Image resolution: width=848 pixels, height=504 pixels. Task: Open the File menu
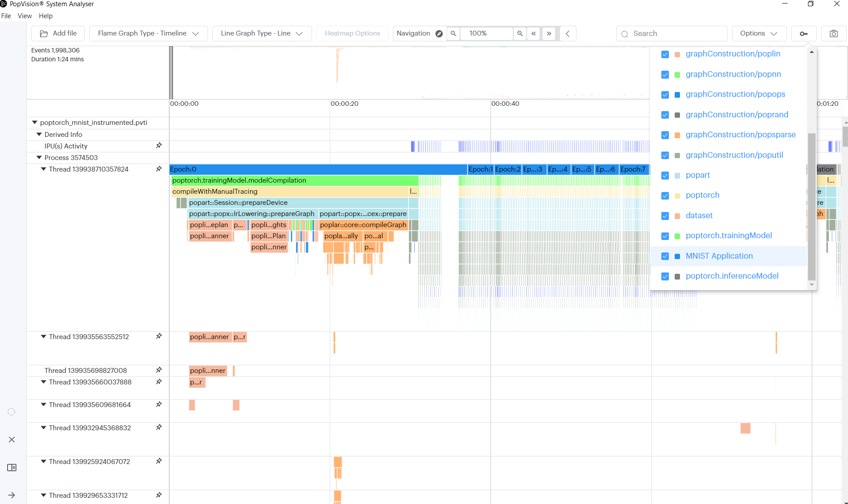click(6, 16)
